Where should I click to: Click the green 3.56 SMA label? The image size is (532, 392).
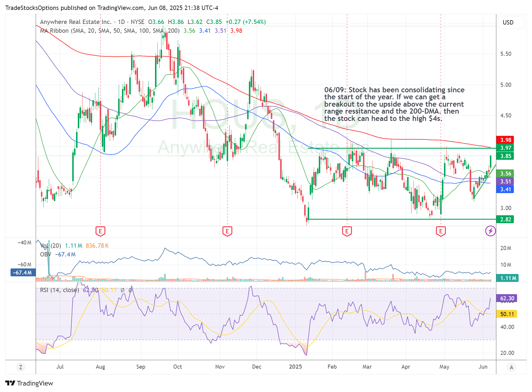coord(505,174)
